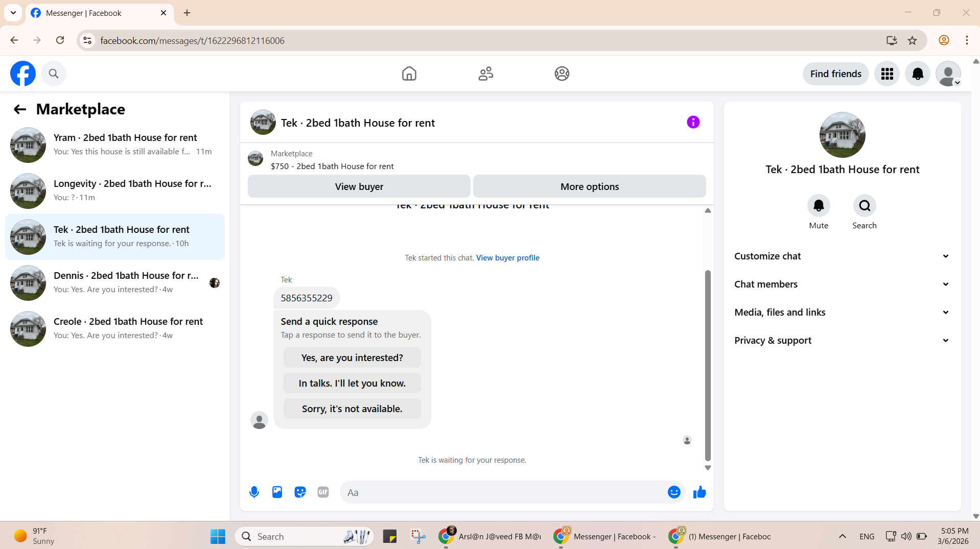Select the Tek conversation in list
Image resolution: width=980 pixels, height=549 pixels.
point(115,237)
